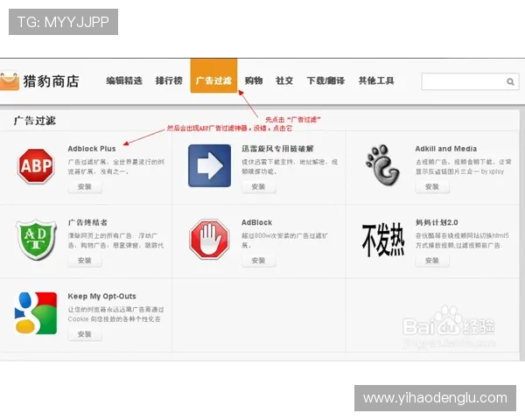The height and width of the screenshot is (420, 525).
Task: Click the 妈妈计划2.0 html5 description
Action: pos(462,241)
